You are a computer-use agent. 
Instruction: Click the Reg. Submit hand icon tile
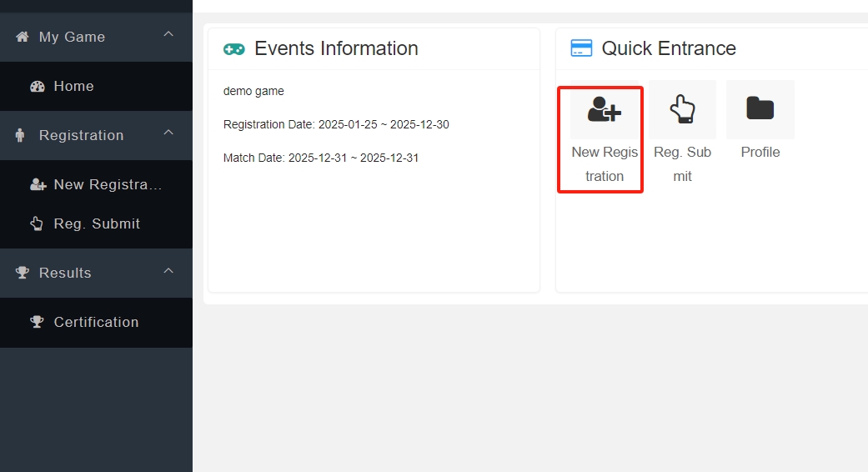click(x=682, y=109)
